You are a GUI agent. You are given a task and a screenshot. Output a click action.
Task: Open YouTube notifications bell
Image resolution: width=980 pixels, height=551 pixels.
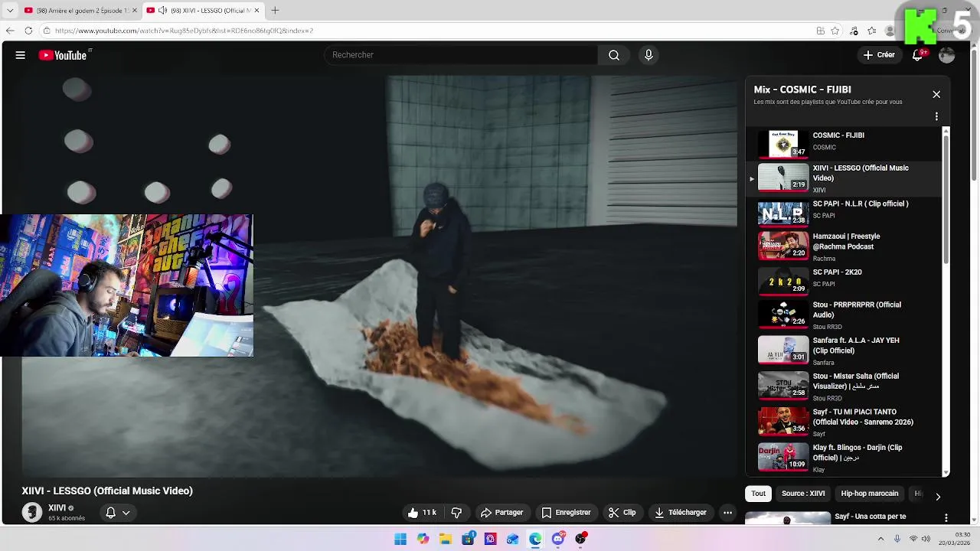pos(917,55)
